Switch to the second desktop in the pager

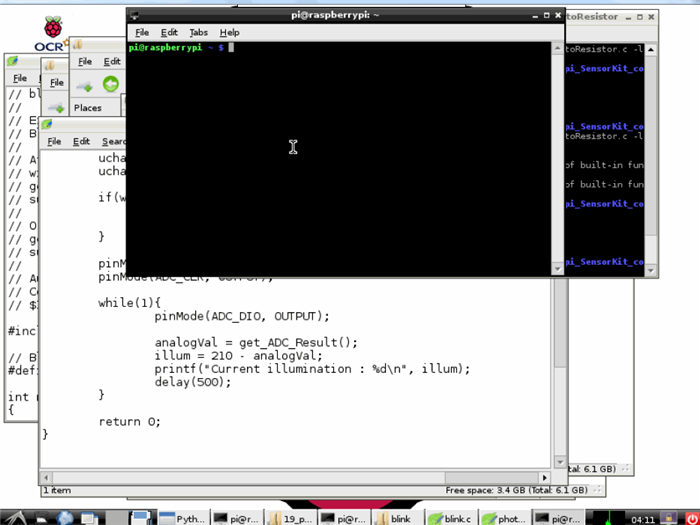click(x=142, y=518)
